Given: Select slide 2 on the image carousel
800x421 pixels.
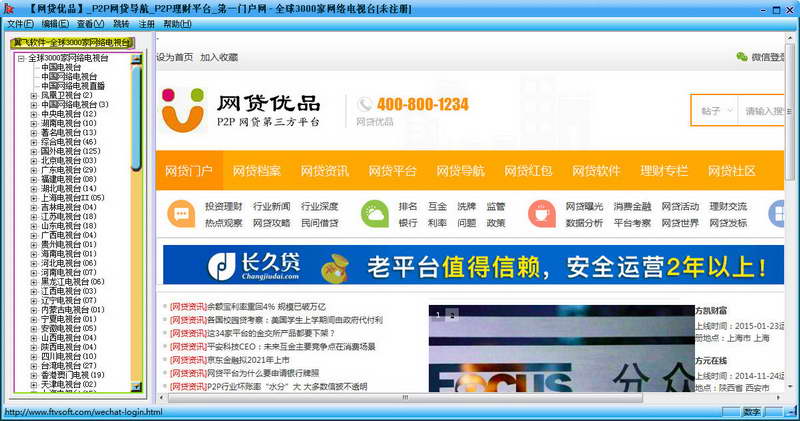Looking at the screenshot, I should (x=452, y=315).
